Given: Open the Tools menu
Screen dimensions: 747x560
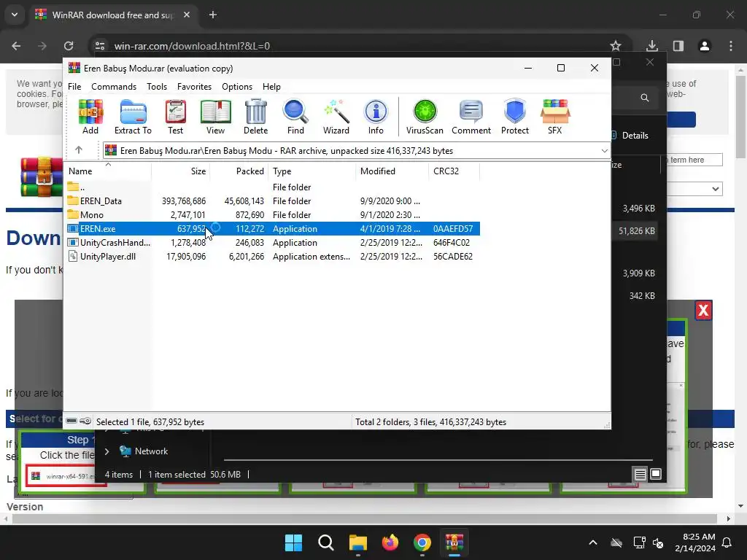Looking at the screenshot, I should tap(157, 87).
